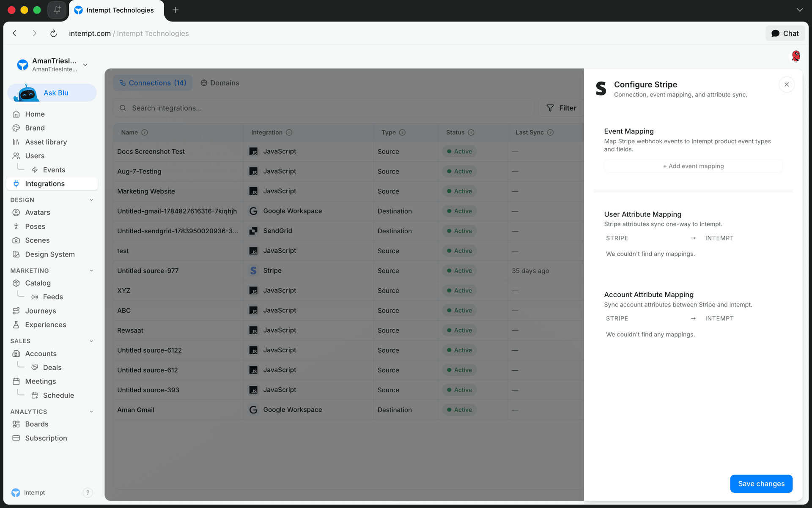The width and height of the screenshot is (812, 508).
Task: Select Marketing Website connection row
Action: tap(348, 191)
